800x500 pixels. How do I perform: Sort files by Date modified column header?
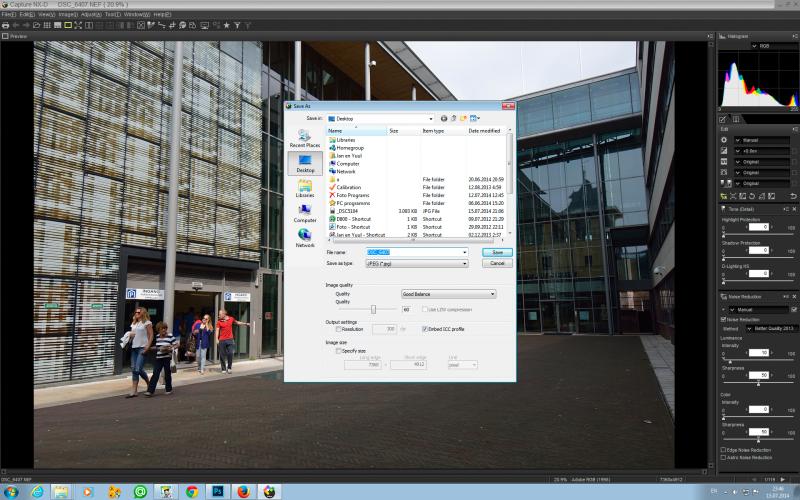point(485,131)
